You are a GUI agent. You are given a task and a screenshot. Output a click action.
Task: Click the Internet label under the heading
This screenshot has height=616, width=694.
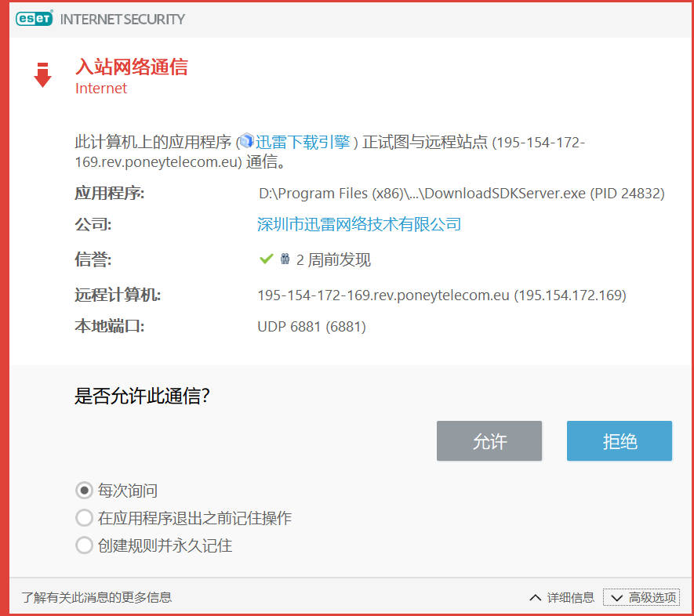click(100, 88)
